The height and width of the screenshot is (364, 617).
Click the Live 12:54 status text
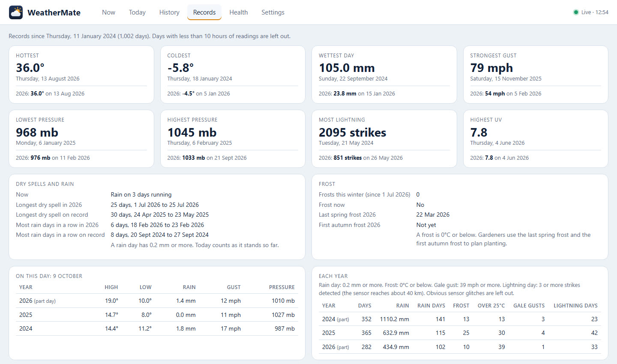595,12
